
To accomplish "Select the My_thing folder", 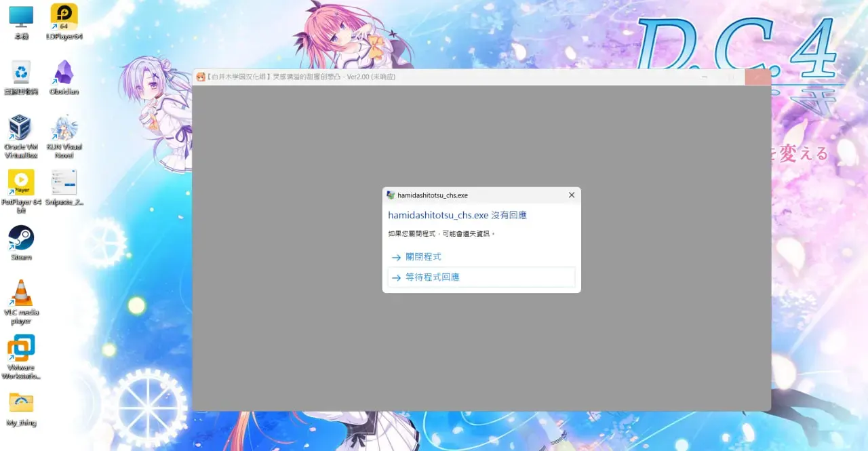I will 21,409.
